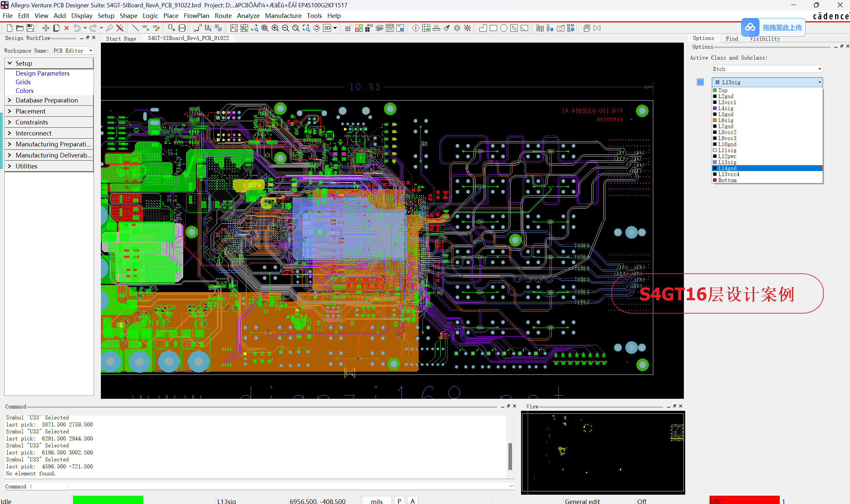The width and height of the screenshot is (850, 504).
Task: Choose the Add Text tool
Action: pos(146,28)
